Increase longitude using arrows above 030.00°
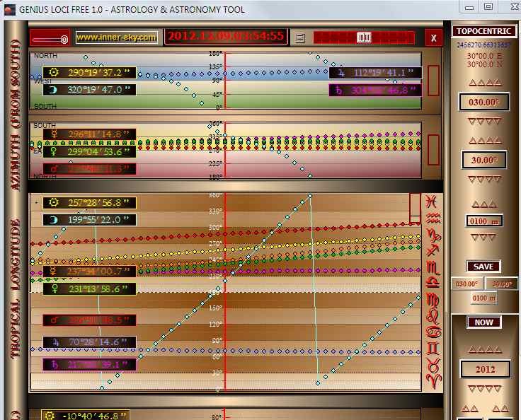 point(485,83)
